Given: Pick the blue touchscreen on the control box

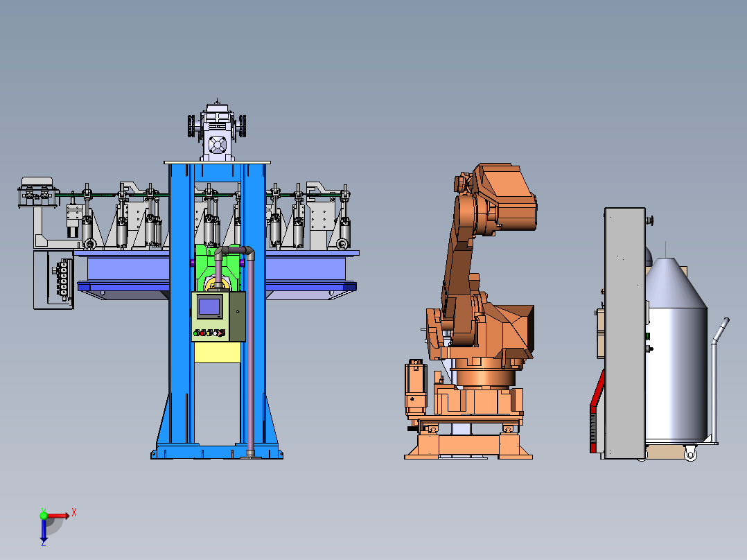Looking at the screenshot, I should pyautogui.click(x=209, y=306).
